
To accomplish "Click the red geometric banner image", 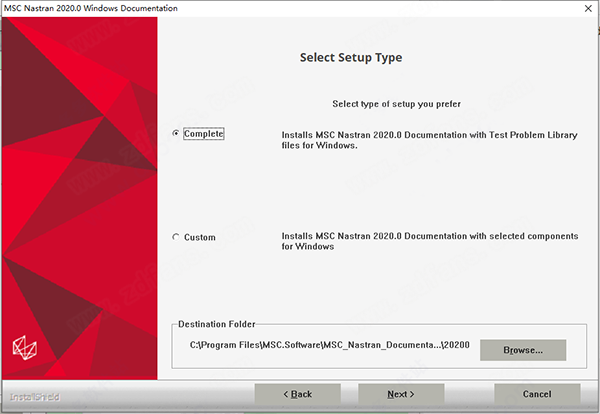I will click(x=80, y=198).
